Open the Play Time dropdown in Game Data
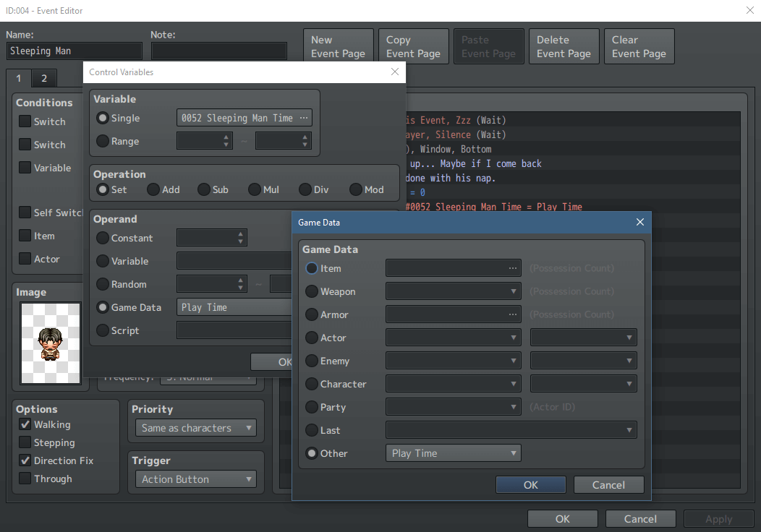The height and width of the screenshot is (532, 761). (x=453, y=452)
